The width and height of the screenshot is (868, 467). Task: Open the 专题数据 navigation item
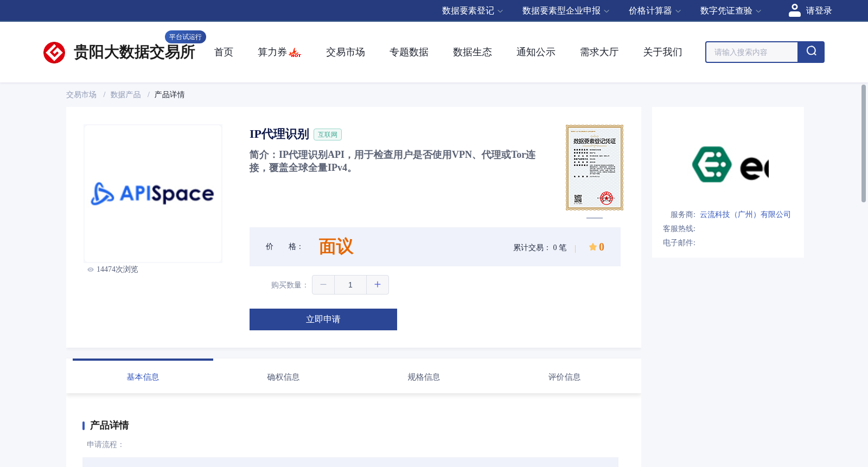409,52
